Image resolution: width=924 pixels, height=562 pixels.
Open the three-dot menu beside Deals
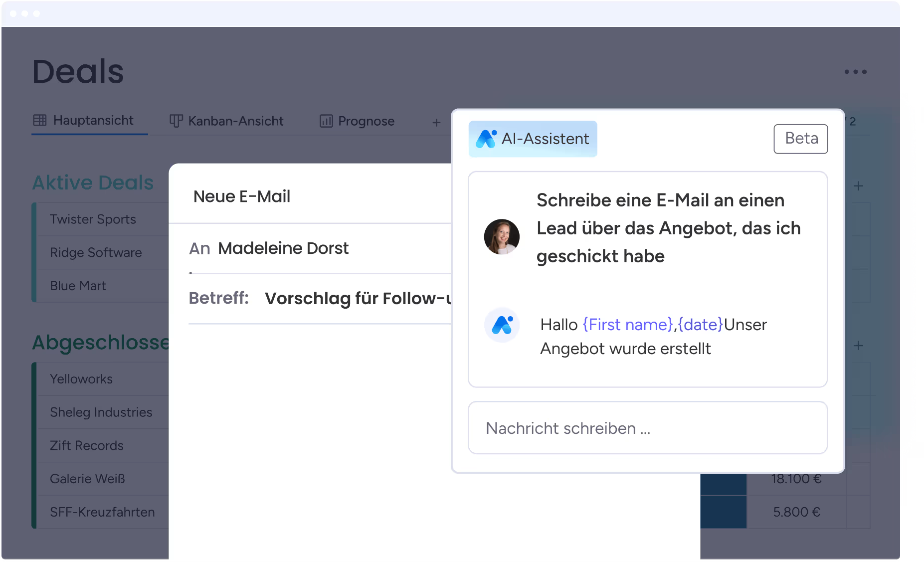tap(855, 72)
